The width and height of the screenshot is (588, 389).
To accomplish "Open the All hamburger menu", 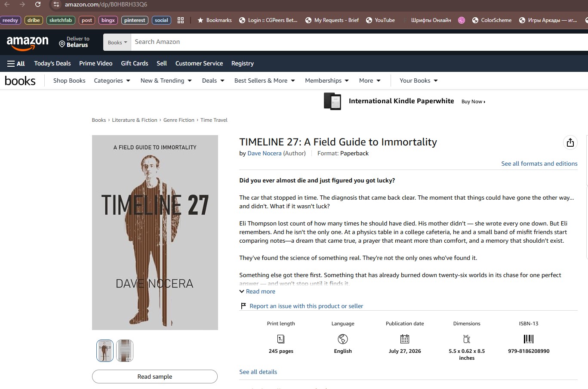I will [16, 63].
